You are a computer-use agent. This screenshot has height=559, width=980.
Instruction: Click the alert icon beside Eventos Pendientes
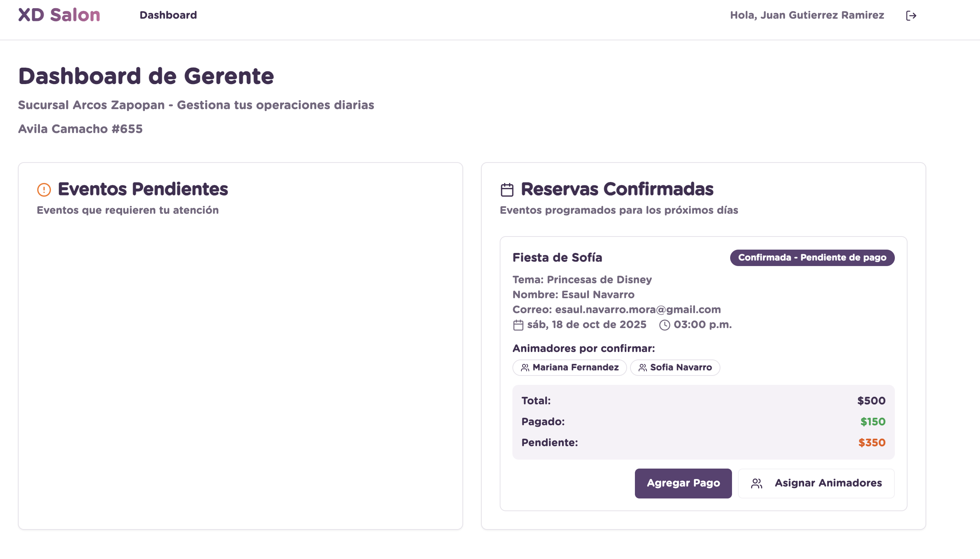tap(44, 189)
